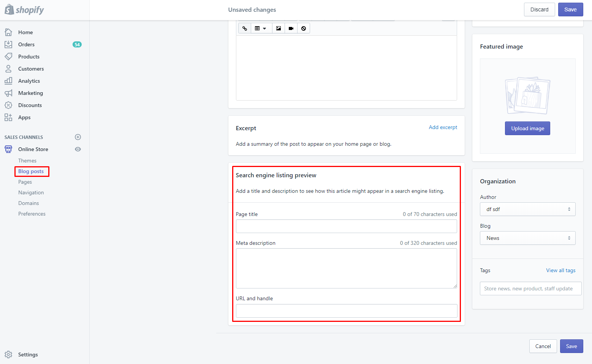Viewport: 592px width, 364px height.
Task: Open Blog posts under Online Store
Action: (31, 171)
